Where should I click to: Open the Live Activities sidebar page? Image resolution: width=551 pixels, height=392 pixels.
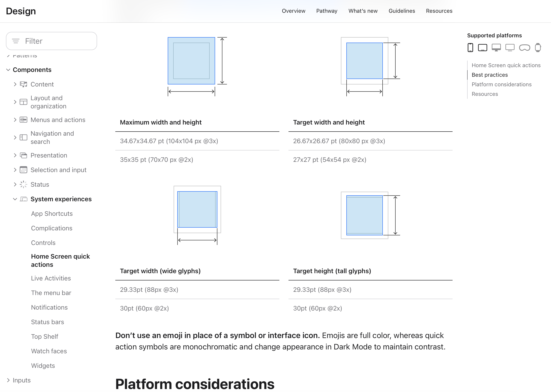(x=51, y=278)
